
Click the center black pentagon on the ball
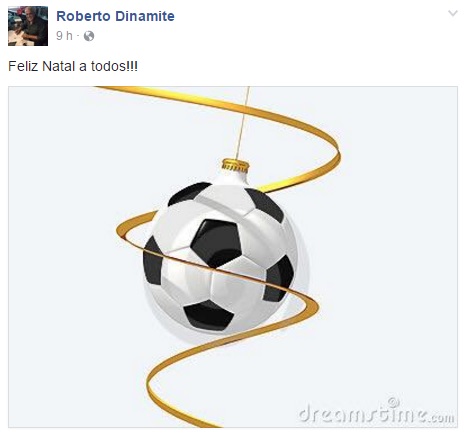[216, 243]
